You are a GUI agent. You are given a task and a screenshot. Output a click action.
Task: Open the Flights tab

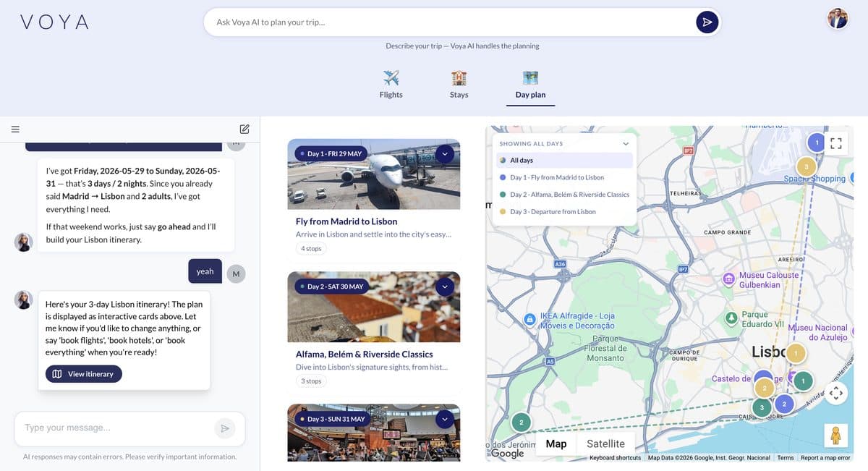391,85
